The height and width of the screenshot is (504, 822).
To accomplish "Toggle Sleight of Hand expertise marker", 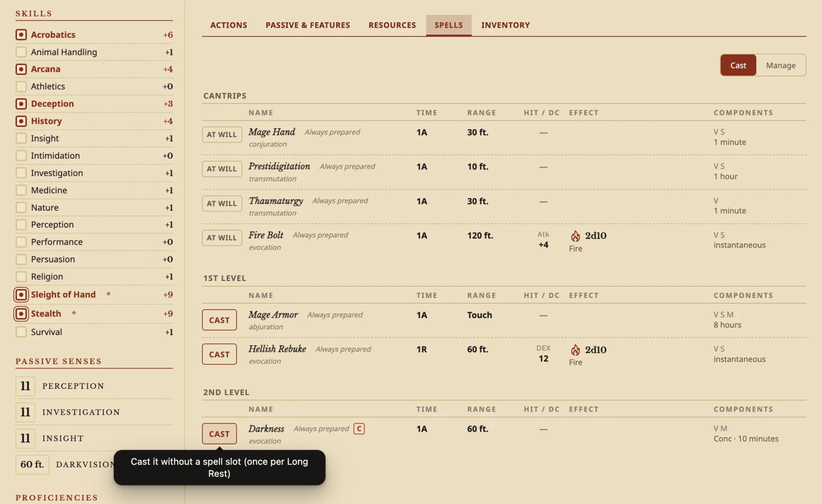I will coord(21,294).
